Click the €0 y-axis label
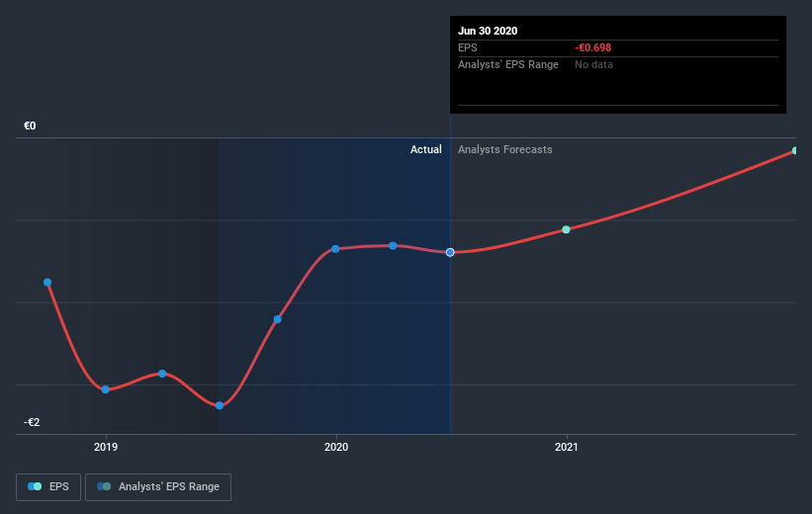Image resolution: width=812 pixels, height=514 pixels. pyautogui.click(x=30, y=126)
